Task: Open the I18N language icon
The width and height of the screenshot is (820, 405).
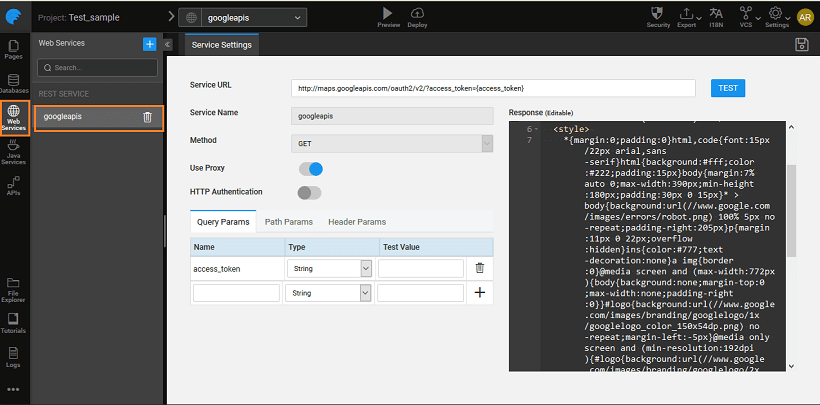Action: click(x=715, y=13)
